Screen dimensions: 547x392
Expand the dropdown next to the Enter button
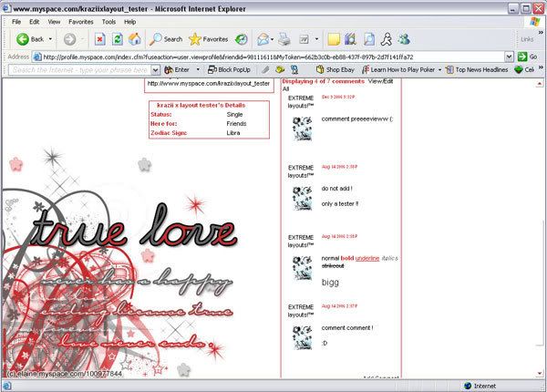tap(198, 70)
